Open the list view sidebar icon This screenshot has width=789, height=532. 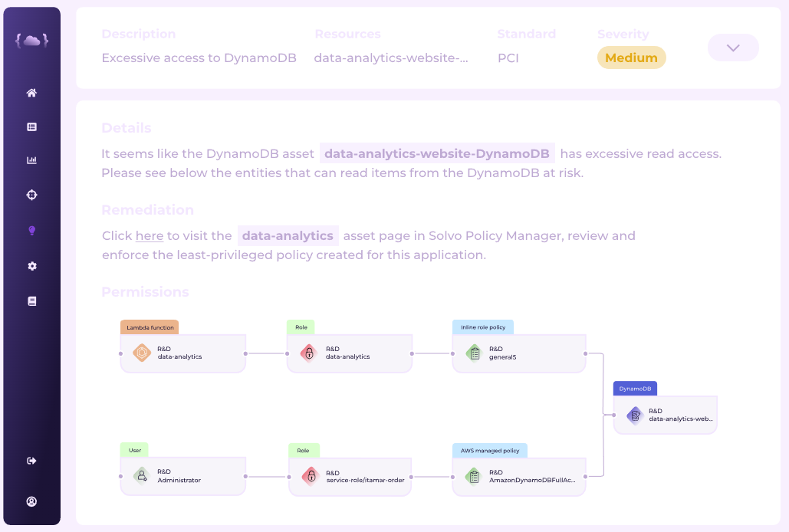[31, 126]
